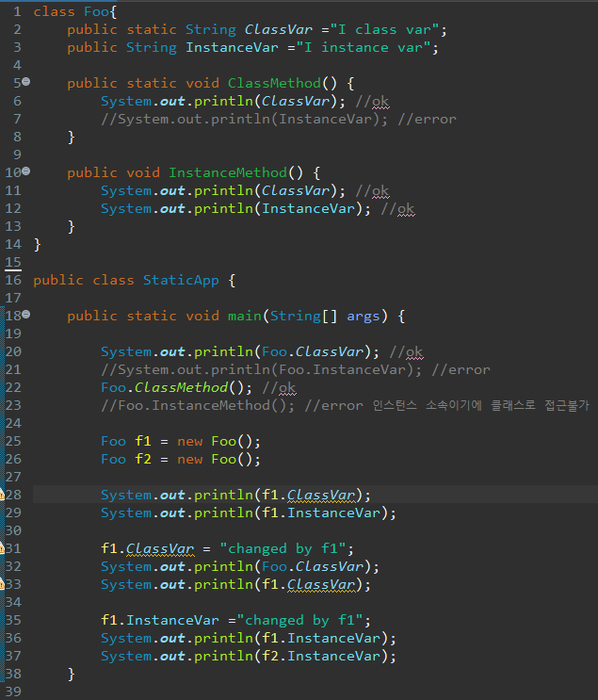Click the InstanceVar field declaration on line 3
This screenshot has height=700, width=598.
pyautogui.click(x=232, y=47)
